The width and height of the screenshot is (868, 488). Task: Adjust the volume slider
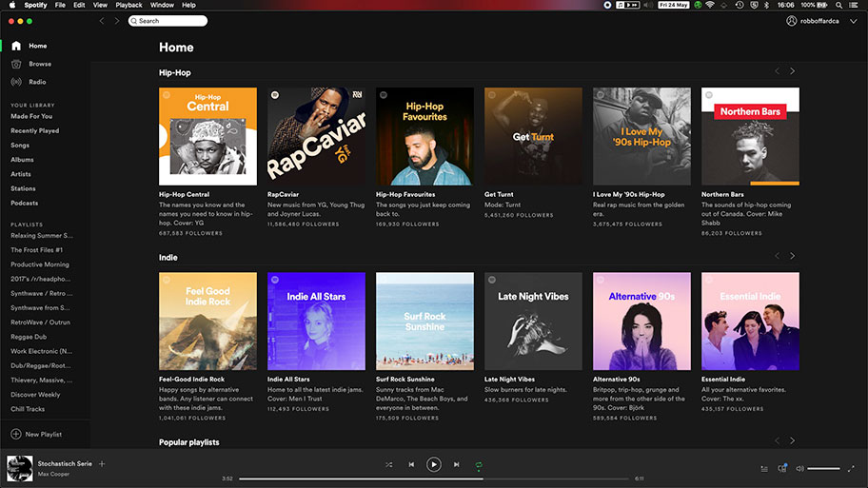tap(823, 469)
